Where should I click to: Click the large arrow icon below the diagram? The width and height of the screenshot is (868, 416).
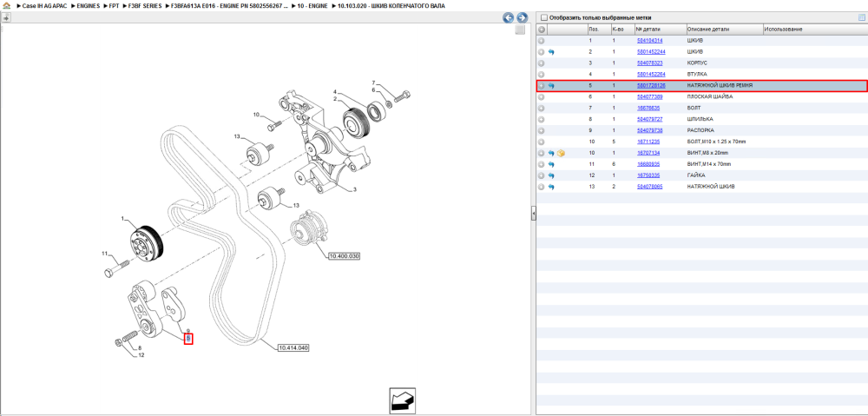[403, 401]
